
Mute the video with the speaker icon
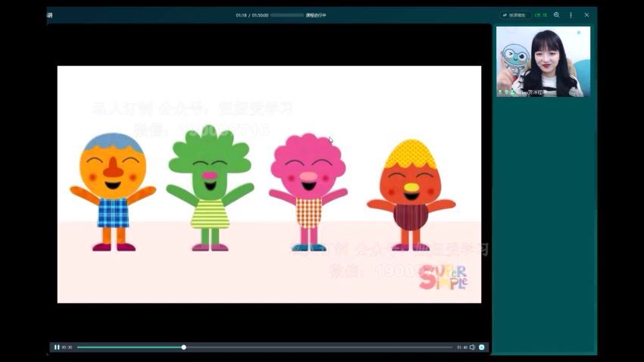(x=472, y=347)
